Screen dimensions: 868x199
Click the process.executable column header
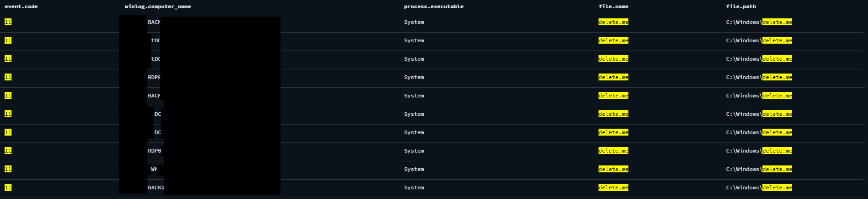pos(434,6)
